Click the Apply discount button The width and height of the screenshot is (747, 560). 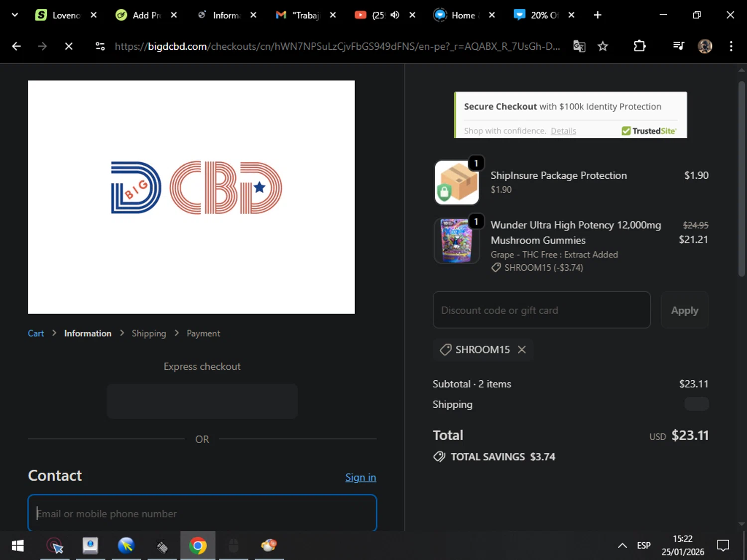click(x=685, y=310)
